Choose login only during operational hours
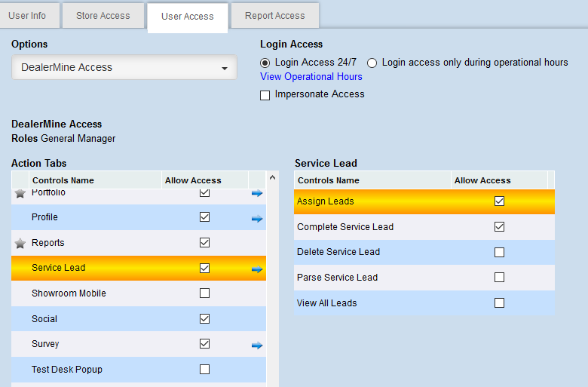Image resolution: width=588 pixels, height=387 pixels. [x=372, y=63]
